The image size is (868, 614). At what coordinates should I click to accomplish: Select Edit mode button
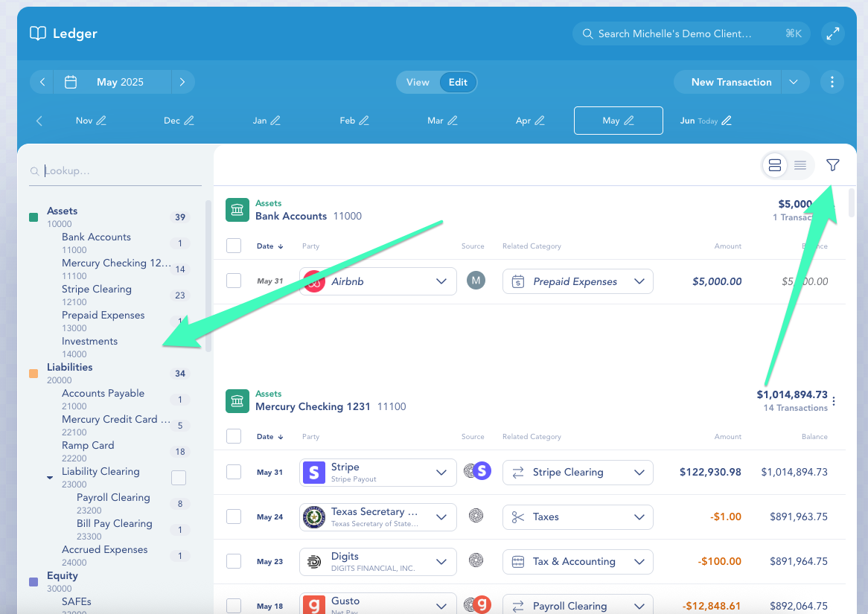(458, 82)
